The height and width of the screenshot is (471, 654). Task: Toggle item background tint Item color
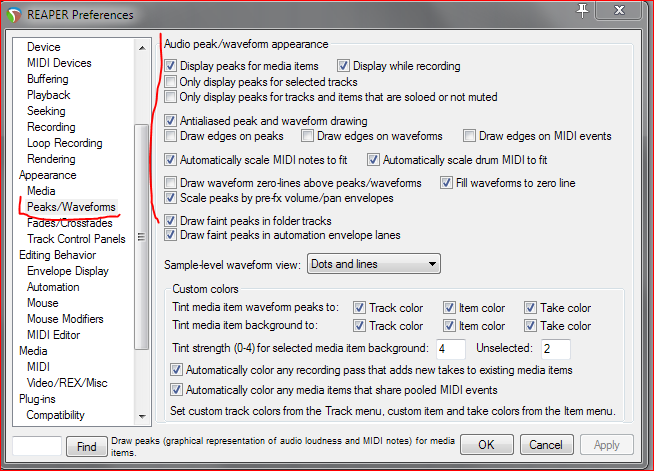click(x=449, y=326)
